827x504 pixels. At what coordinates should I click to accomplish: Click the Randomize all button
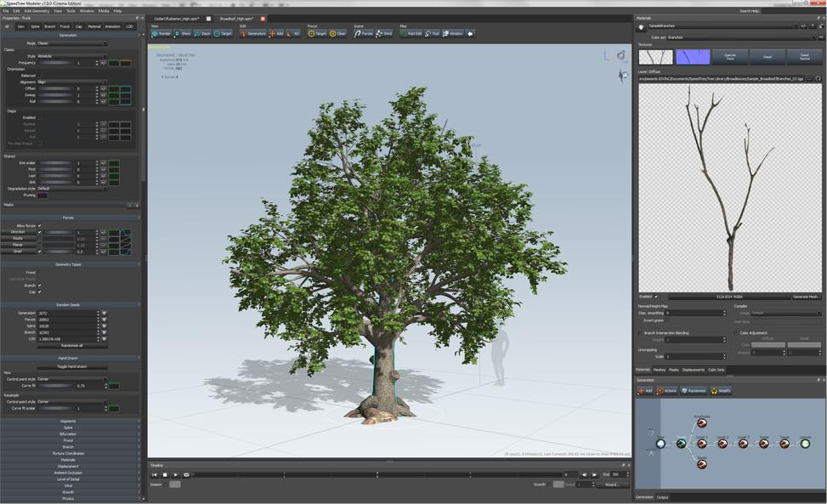point(71,346)
